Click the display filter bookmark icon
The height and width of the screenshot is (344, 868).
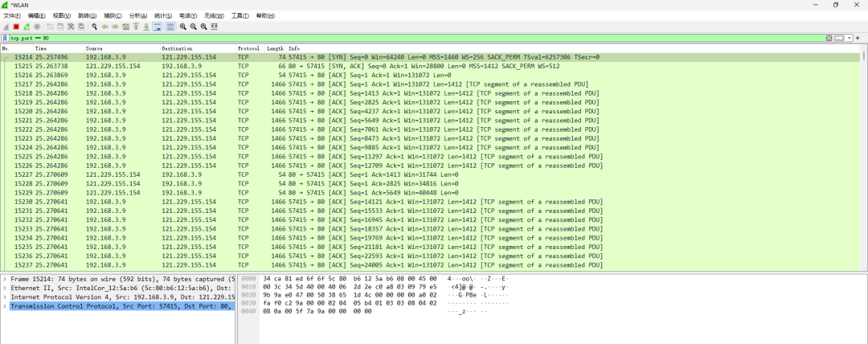(5, 39)
